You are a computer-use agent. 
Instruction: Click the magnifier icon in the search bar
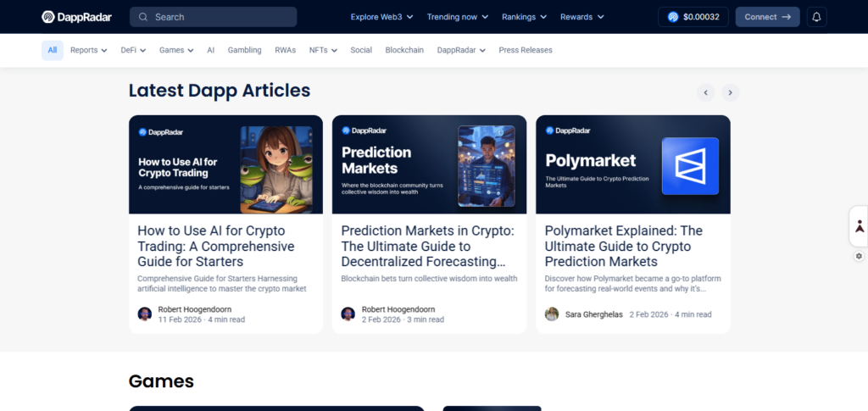(x=143, y=17)
